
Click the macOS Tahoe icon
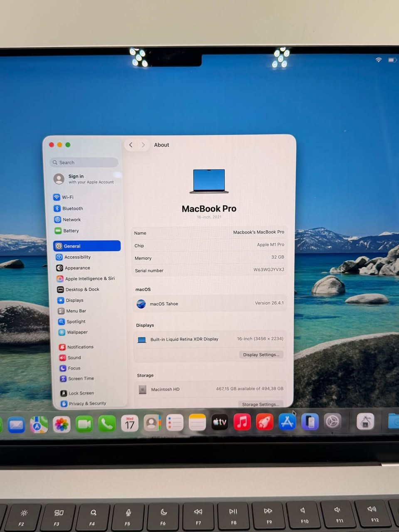pyautogui.click(x=141, y=304)
